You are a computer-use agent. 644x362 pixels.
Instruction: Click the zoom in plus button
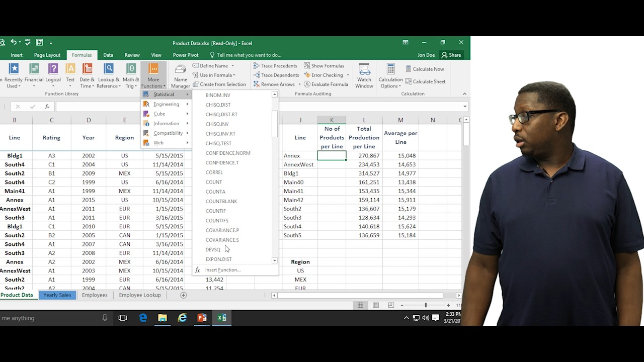[448, 305]
